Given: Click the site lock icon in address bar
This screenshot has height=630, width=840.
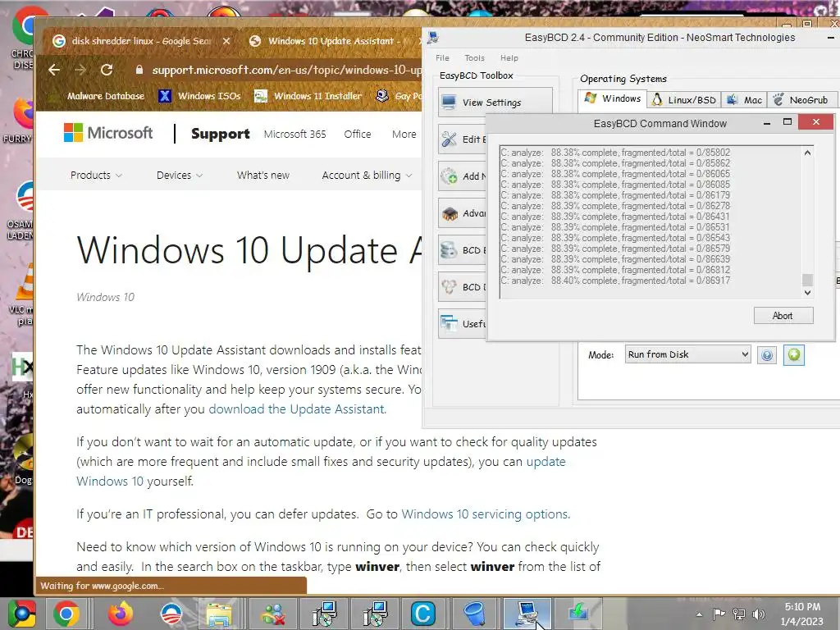Looking at the screenshot, I should point(139,70).
